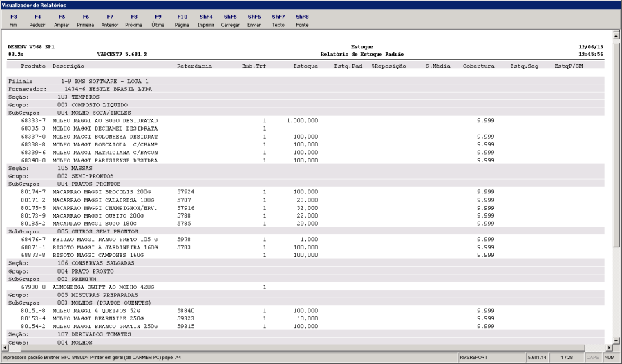The width and height of the screenshot is (622, 364).
Task: Go to previous page with F7 Anterior
Action: coord(110,21)
